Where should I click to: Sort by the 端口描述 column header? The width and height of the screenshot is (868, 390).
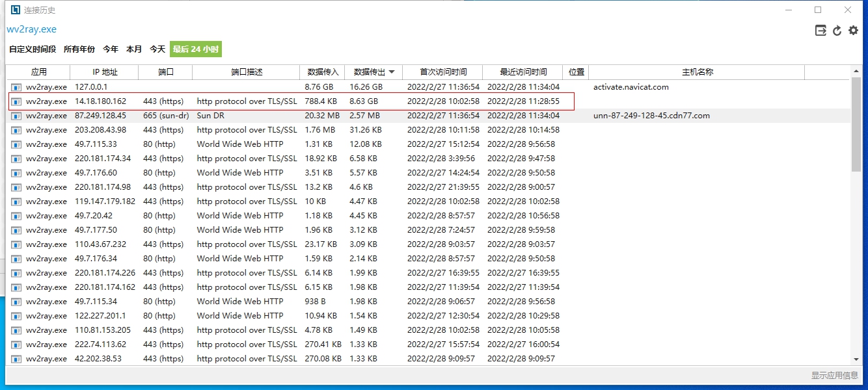[x=247, y=72]
